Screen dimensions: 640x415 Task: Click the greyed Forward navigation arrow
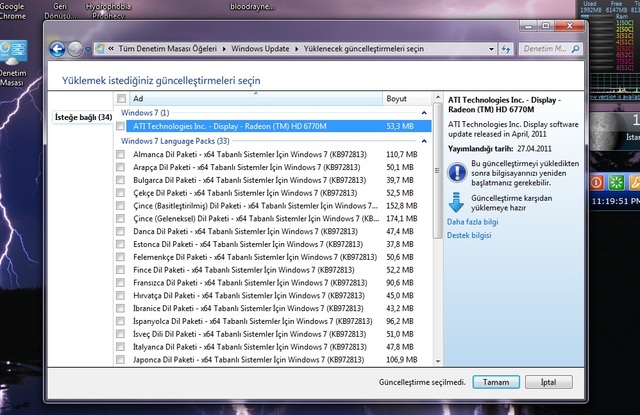click(75, 49)
